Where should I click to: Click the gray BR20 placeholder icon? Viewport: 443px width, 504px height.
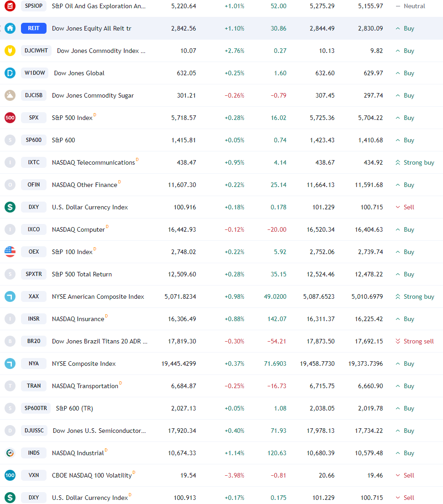click(10, 341)
